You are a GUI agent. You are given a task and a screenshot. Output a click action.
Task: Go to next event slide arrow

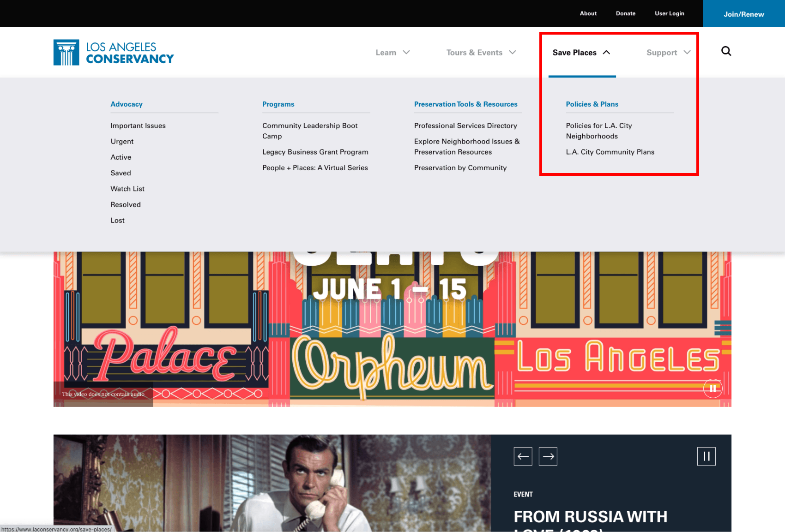pyautogui.click(x=548, y=456)
